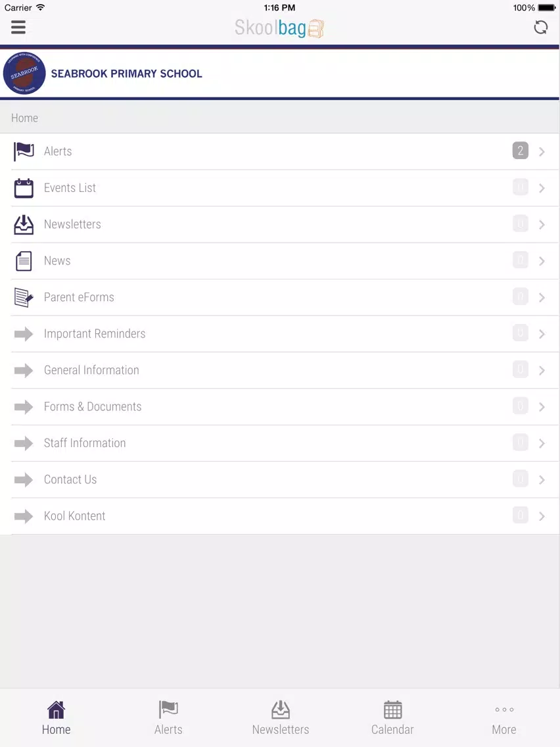Click the News document icon
Image resolution: width=560 pixels, height=747 pixels.
click(x=24, y=261)
